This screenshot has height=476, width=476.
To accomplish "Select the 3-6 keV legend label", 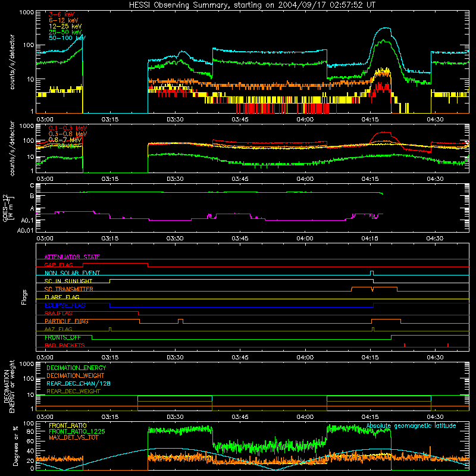I will pyautogui.click(x=62, y=14).
